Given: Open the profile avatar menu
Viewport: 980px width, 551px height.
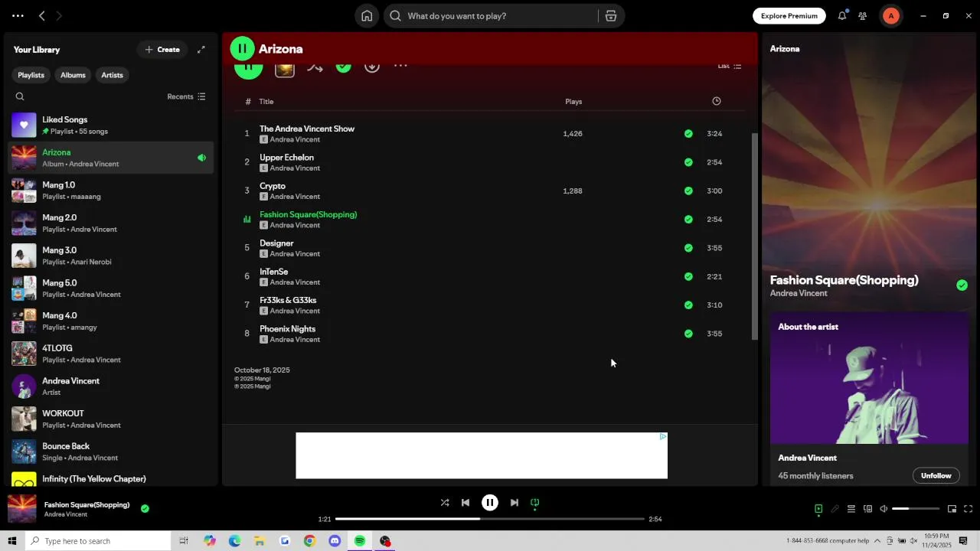Looking at the screenshot, I should [x=890, y=16].
